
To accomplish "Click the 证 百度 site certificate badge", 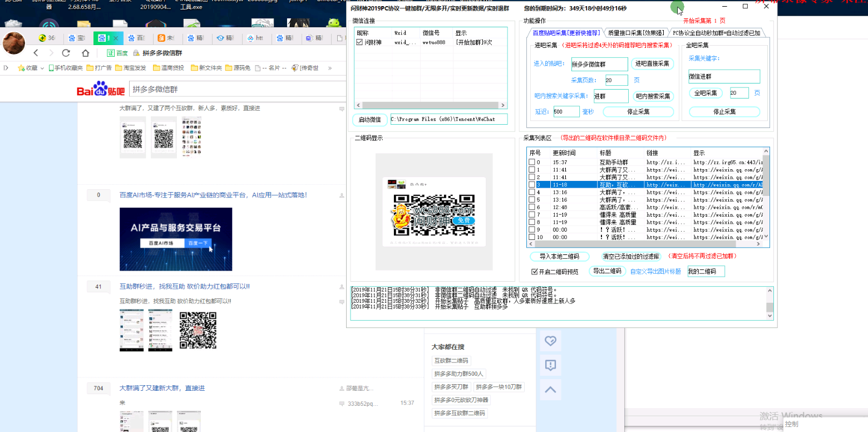I will [x=117, y=53].
